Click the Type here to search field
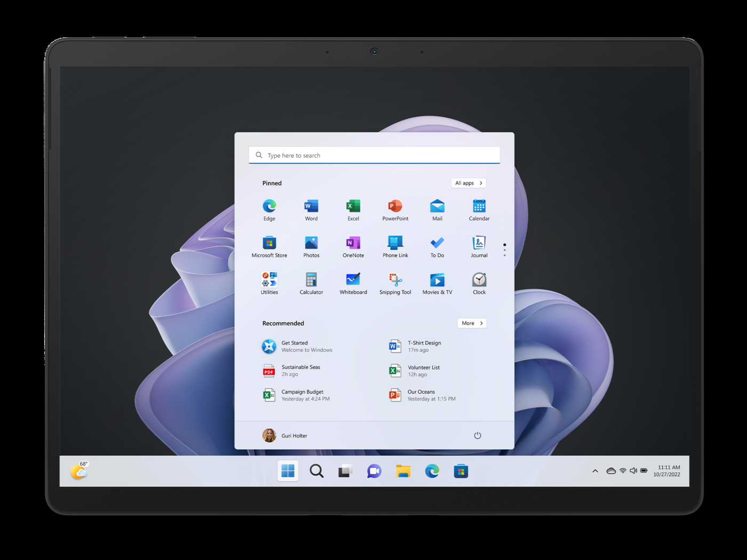Screen dimensions: 747x560 (x=374, y=155)
